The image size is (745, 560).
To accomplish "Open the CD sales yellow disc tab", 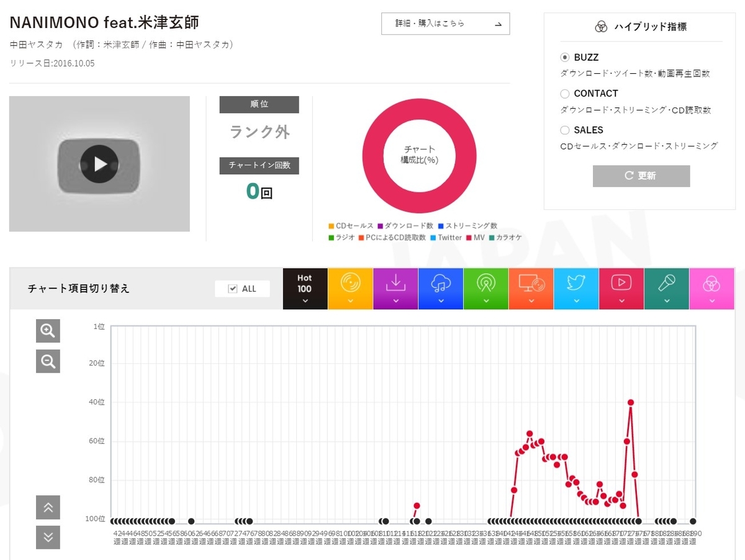I will (350, 289).
